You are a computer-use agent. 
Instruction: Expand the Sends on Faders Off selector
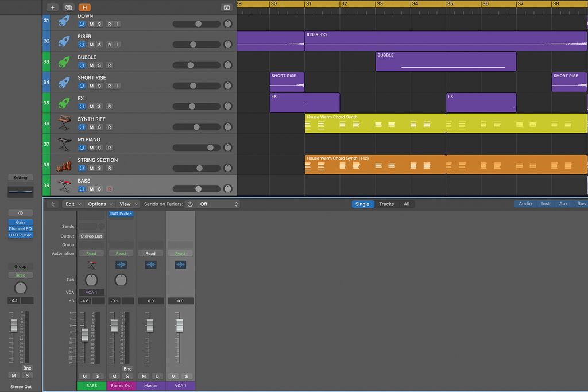[x=219, y=204]
